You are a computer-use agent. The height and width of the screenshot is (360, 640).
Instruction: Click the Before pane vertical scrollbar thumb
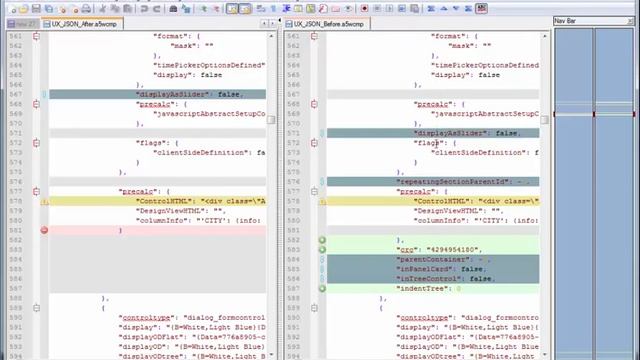(544, 120)
